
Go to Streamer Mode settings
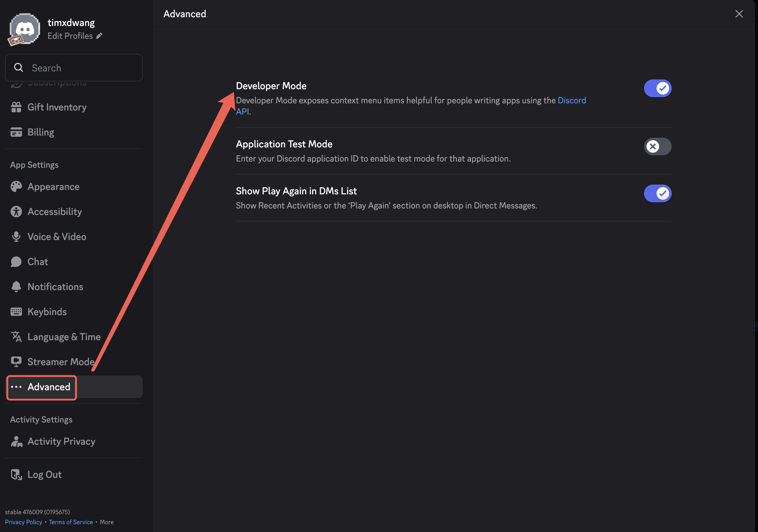(x=61, y=362)
